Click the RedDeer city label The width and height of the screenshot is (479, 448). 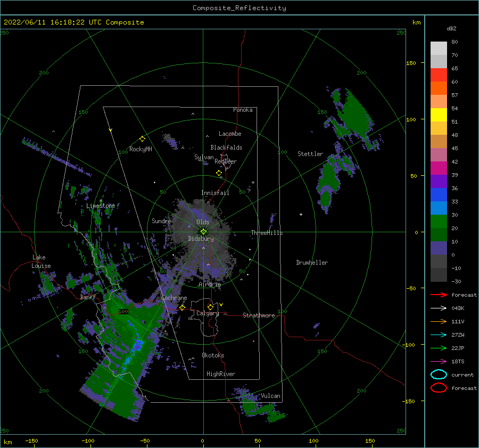(226, 161)
